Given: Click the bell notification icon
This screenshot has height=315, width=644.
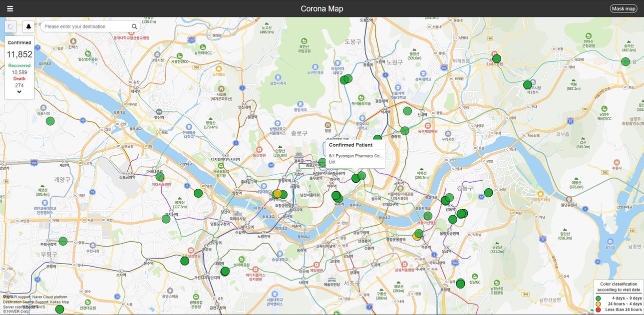Looking at the screenshot, I should click(x=28, y=26).
